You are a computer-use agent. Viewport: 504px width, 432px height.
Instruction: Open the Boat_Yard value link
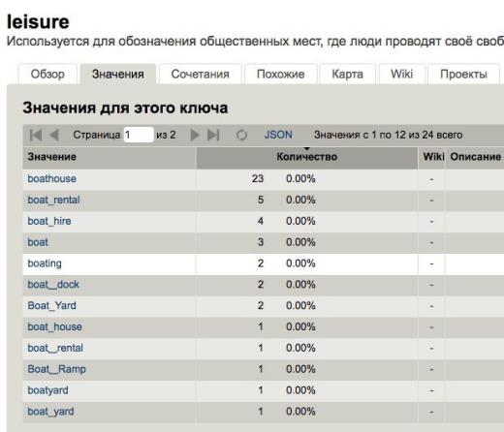52,305
